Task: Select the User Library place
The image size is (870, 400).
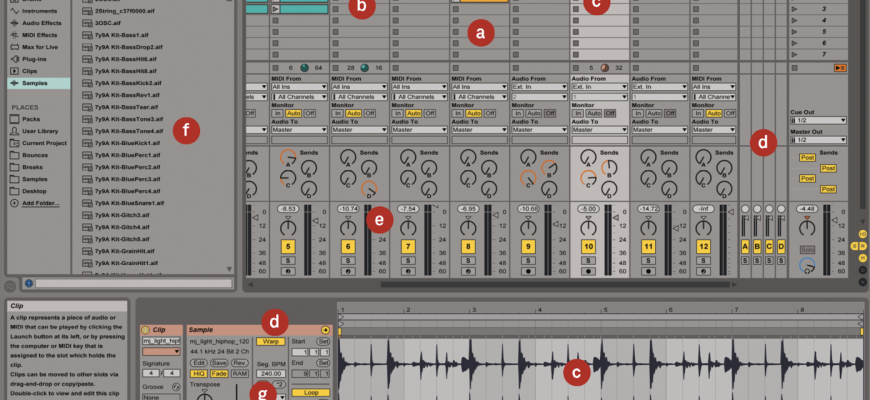Action: click(x=39, y=131)
